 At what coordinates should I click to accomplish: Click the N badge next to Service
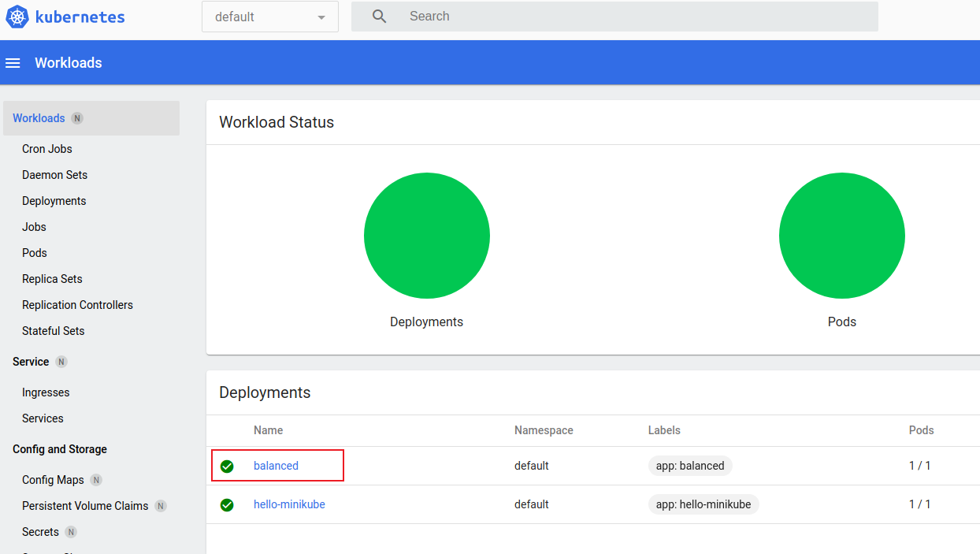(61, 362)
